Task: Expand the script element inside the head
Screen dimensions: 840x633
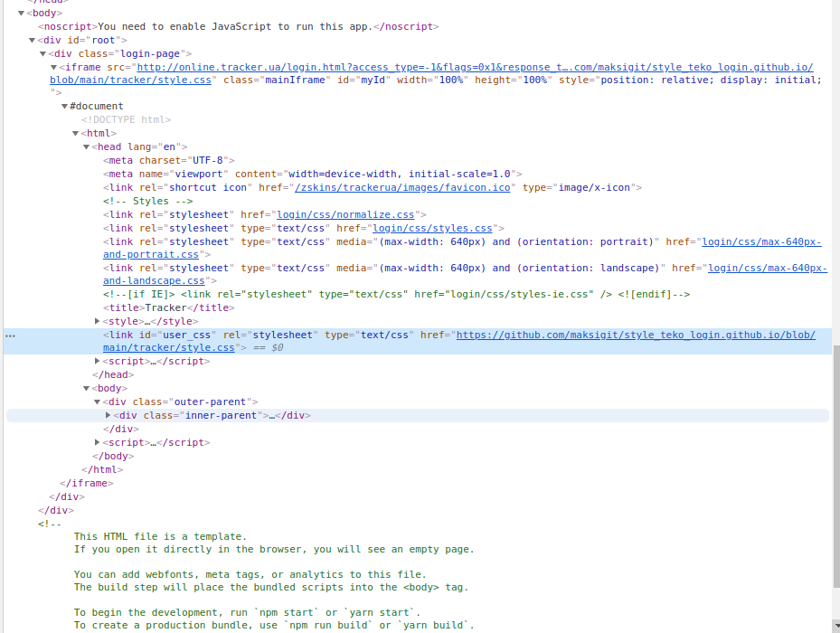Action: pyautogui.click(x=98, y=362)
